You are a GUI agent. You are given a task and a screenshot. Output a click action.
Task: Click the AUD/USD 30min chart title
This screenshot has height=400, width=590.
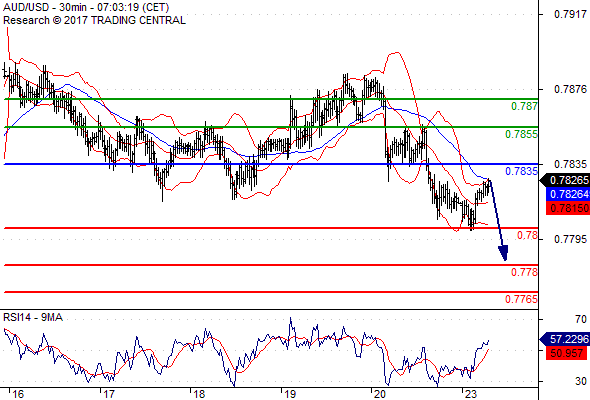point(86,7)
